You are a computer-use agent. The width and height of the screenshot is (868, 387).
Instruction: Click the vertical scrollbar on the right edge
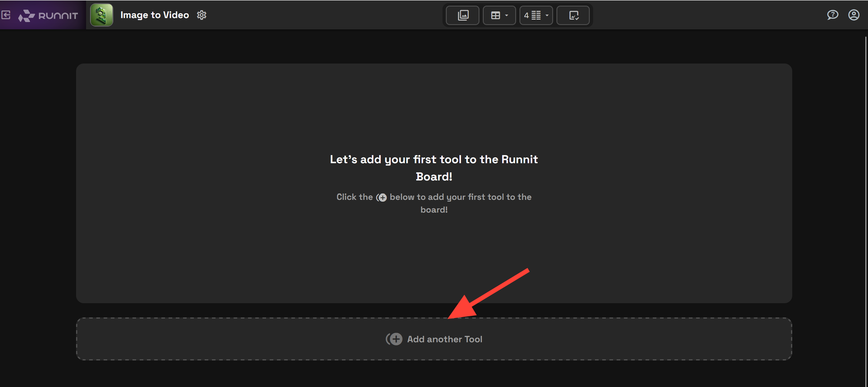click(x=866, y=208)
